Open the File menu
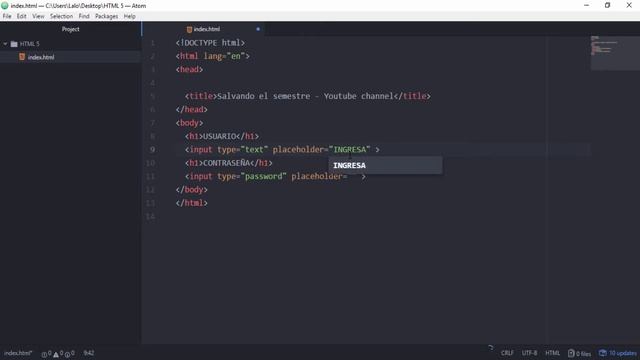 click(x=7, y=16)
